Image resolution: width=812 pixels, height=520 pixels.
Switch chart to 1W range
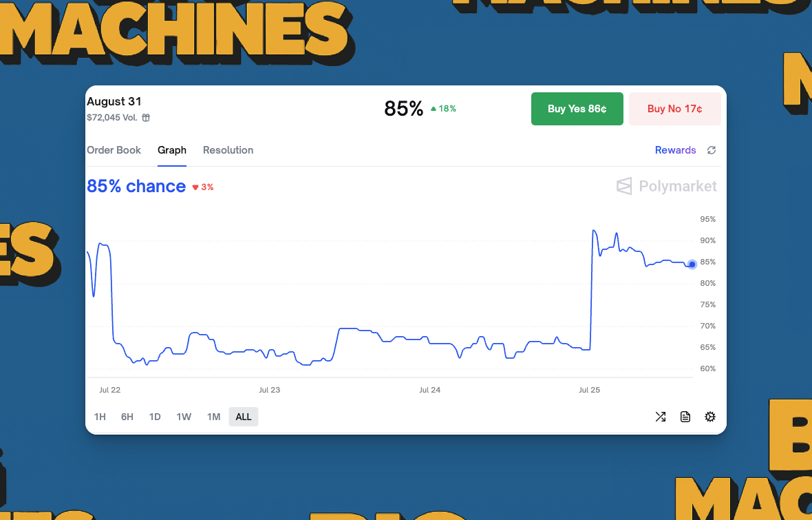coord(184,417)
